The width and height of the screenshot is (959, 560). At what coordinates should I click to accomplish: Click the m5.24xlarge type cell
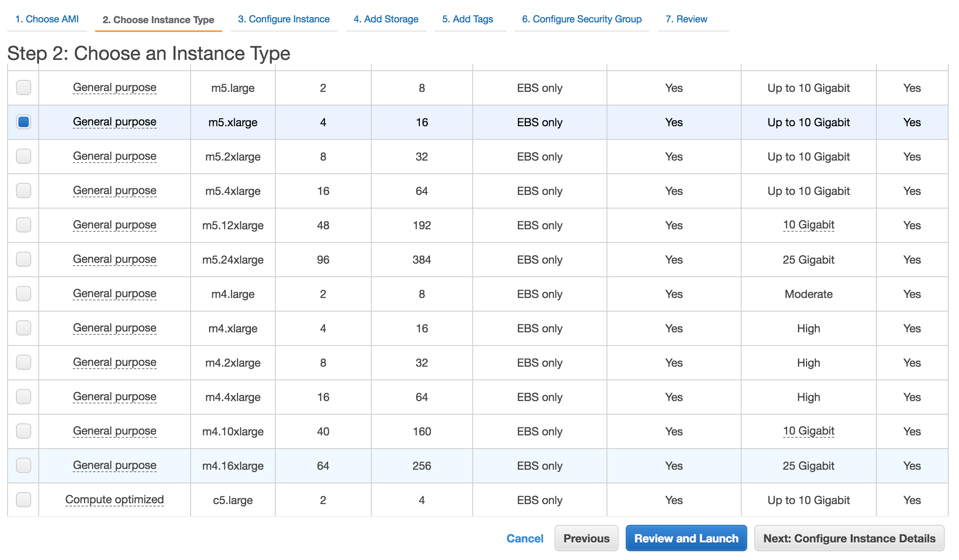tap(233, 260)
